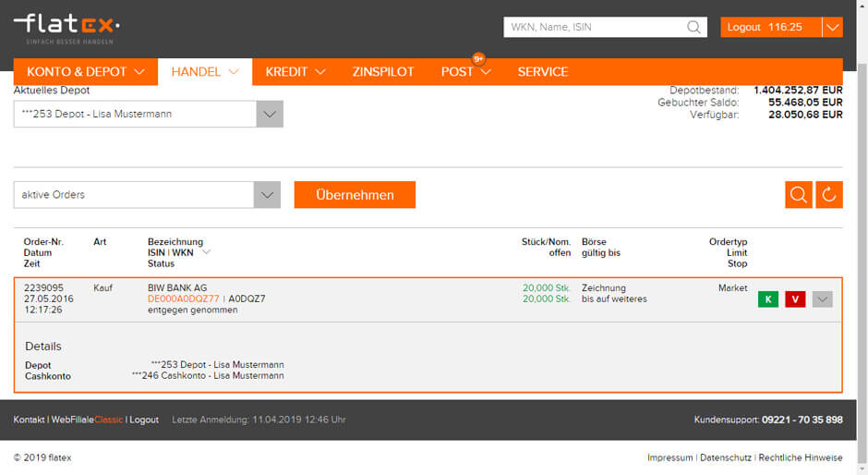Click the Logout timer button

(770, 27)
